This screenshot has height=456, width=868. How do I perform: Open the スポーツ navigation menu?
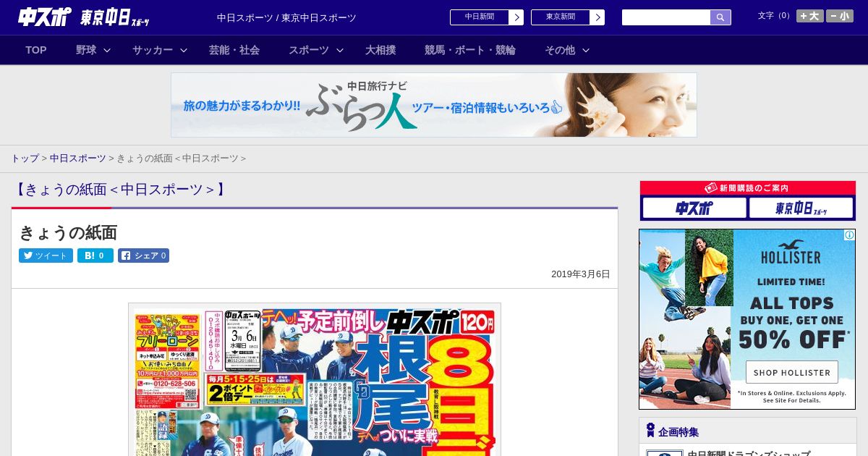pyautogui.click(x=309, y=50)
